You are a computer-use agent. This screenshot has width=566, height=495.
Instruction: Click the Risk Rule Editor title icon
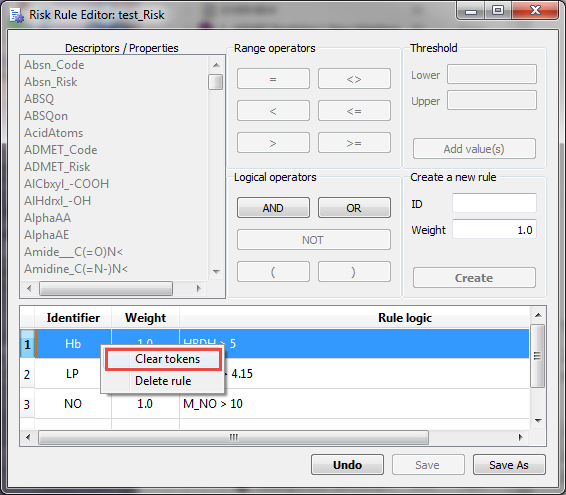click(17, 15)
